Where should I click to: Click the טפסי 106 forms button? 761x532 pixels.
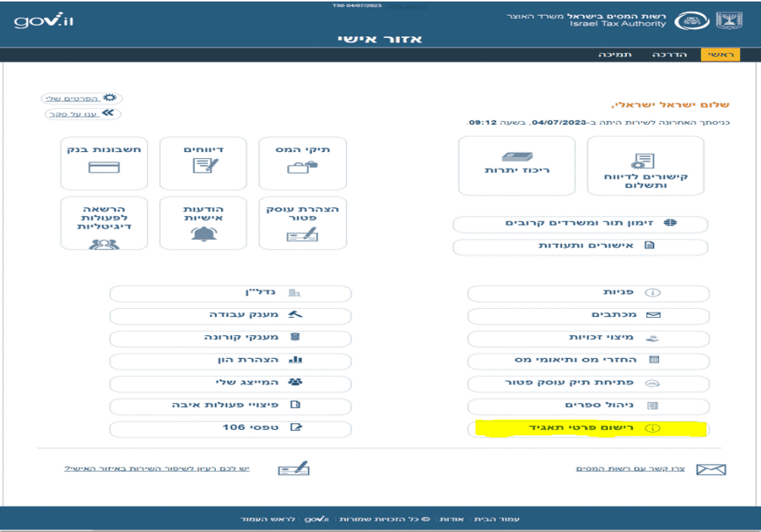[230, 429]
